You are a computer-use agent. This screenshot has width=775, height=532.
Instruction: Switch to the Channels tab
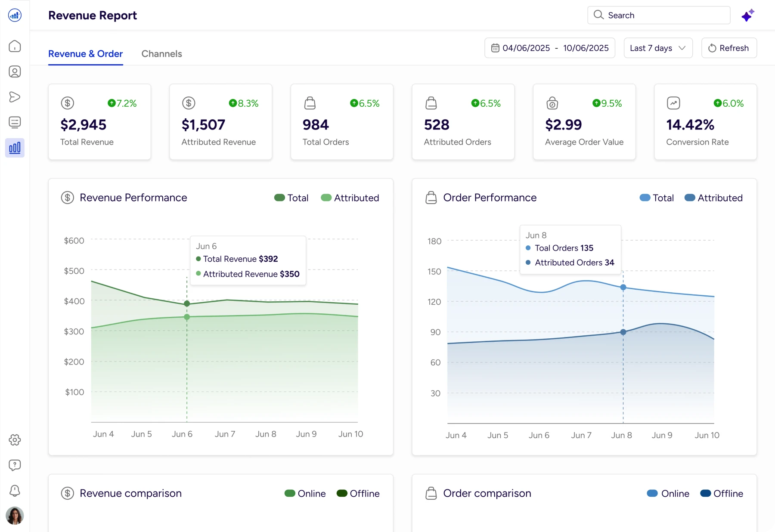point(161,54)
